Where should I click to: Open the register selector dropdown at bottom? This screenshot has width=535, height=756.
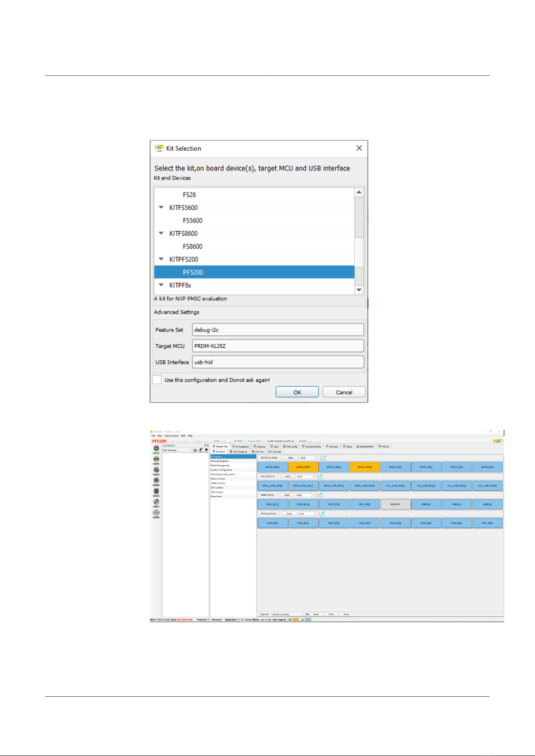[x=288, y=614]
